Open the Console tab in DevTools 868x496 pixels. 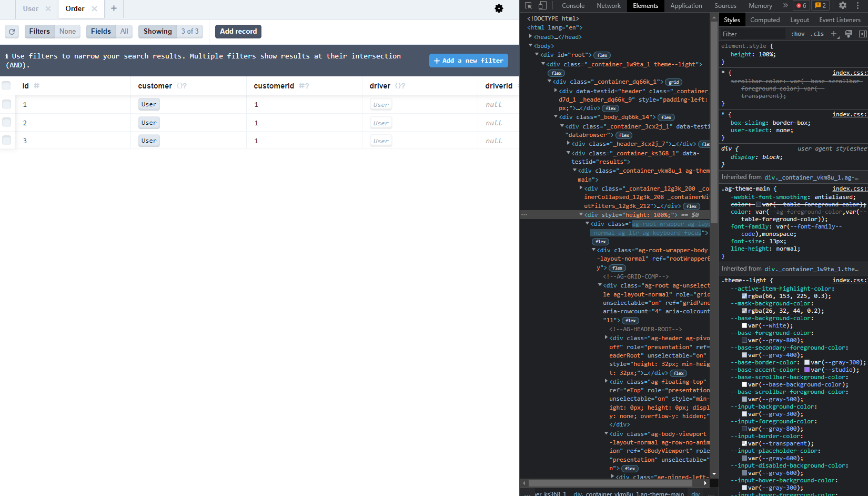[x=573, y=6]
